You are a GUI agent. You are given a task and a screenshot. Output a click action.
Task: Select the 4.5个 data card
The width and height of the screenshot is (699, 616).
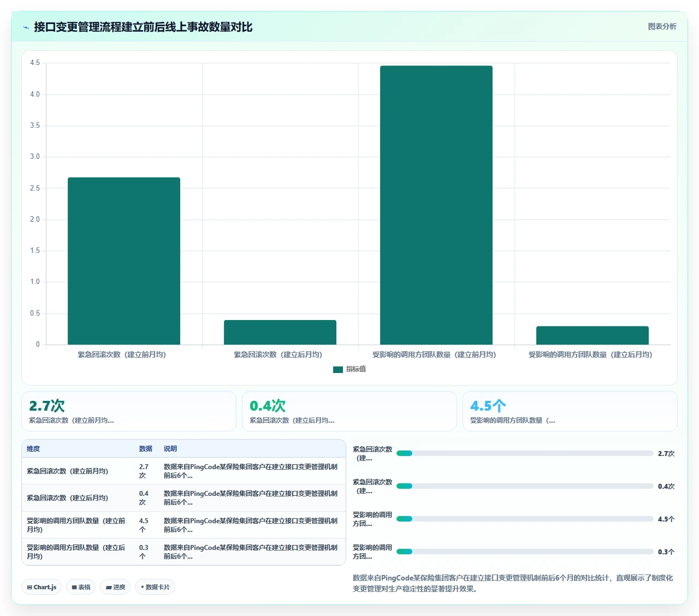[570, 411]
